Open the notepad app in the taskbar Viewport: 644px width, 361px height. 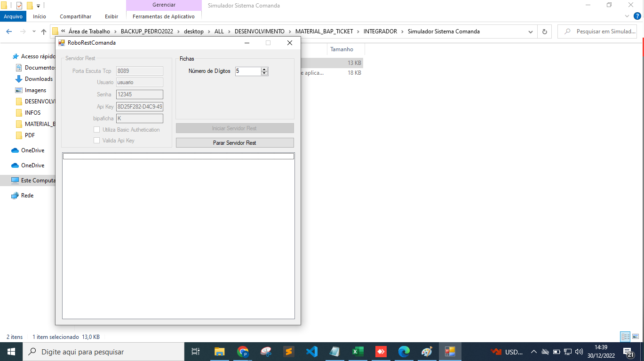(x=334, y=352)
